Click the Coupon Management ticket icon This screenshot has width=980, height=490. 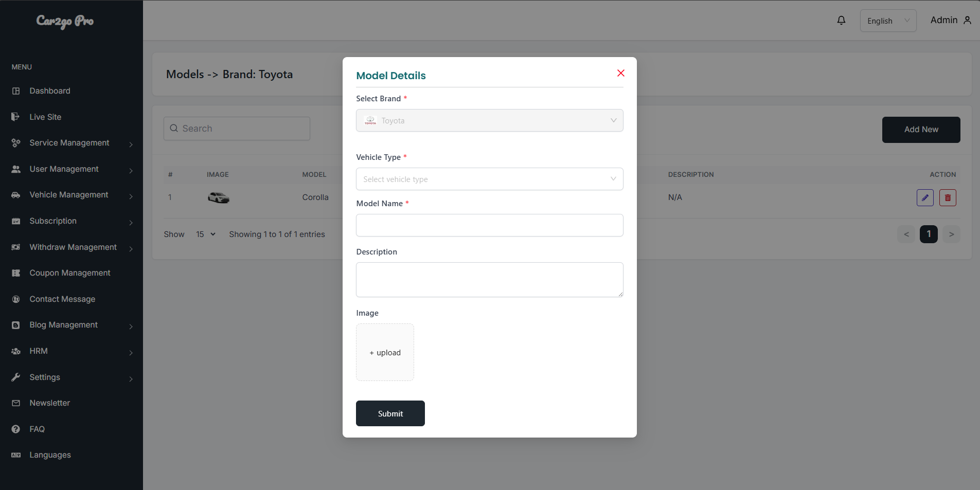tap(16, 273)
